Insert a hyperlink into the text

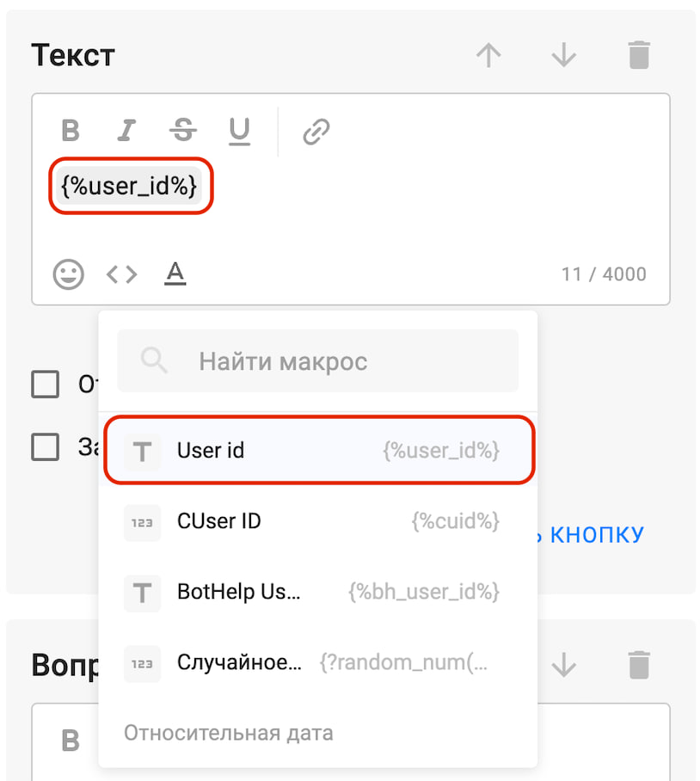click(316, 132)
